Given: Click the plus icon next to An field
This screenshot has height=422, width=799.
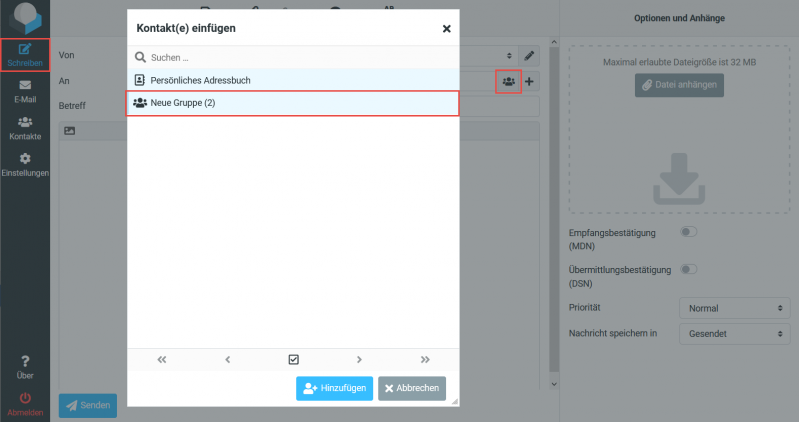Looking at the screenshot, I should click(x=530, y=81).
